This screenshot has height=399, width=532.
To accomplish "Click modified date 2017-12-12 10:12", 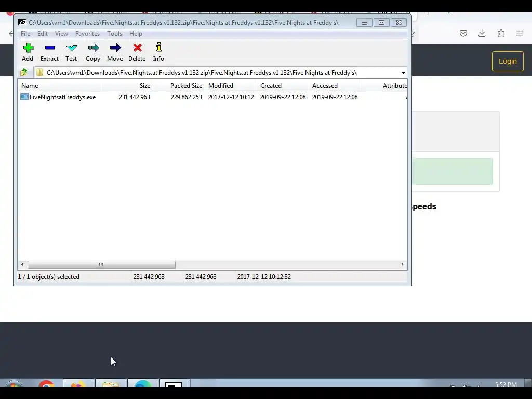I will coord(231,97).
